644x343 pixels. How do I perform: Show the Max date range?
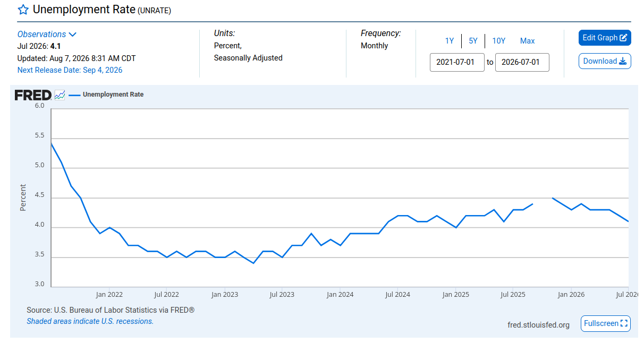[x=527, y=41]
